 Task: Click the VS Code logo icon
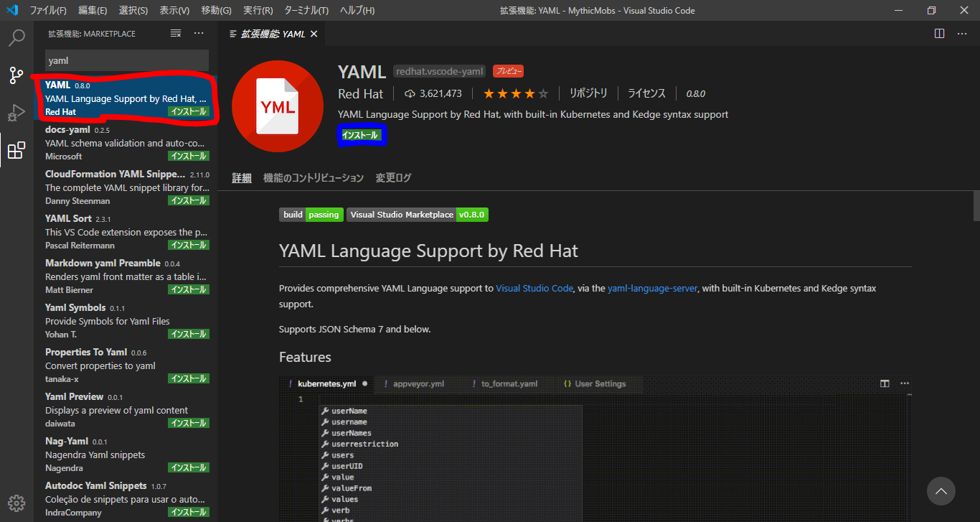11,10
